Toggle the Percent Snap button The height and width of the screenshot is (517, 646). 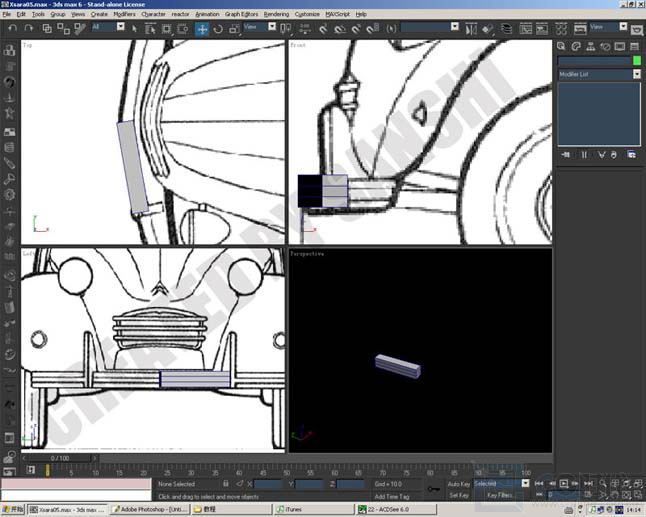point(356,29)
